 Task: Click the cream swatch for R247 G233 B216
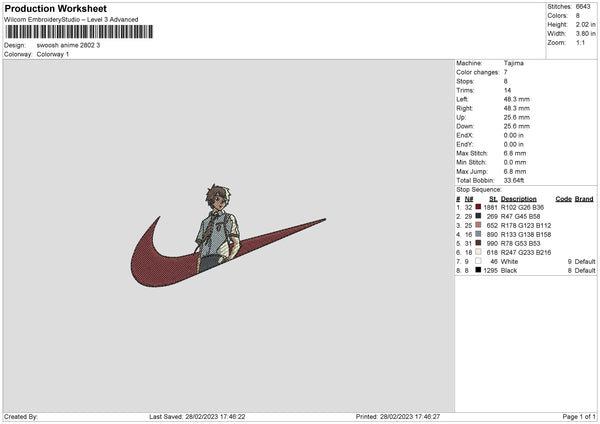coord(478,252)
